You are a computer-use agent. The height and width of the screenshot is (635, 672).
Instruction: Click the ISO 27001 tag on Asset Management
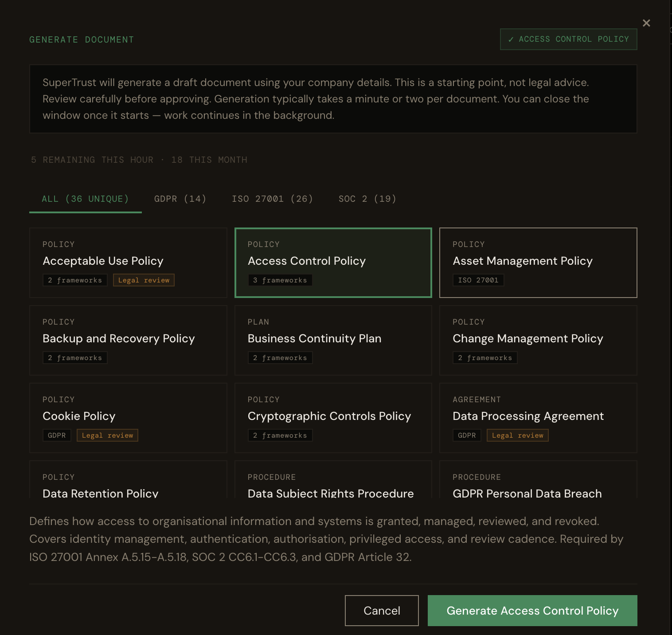[478, 280]
